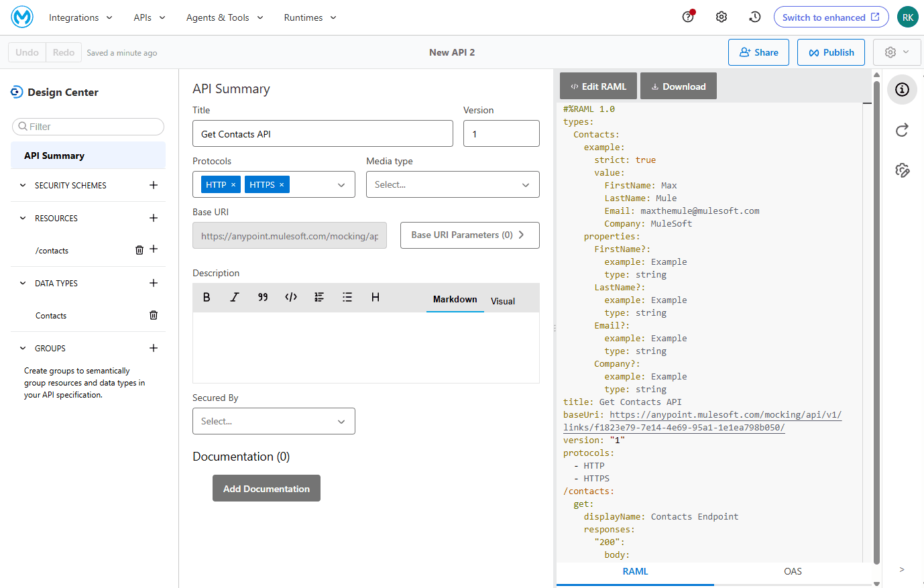Switch to the Markdown editor tab

455,299
